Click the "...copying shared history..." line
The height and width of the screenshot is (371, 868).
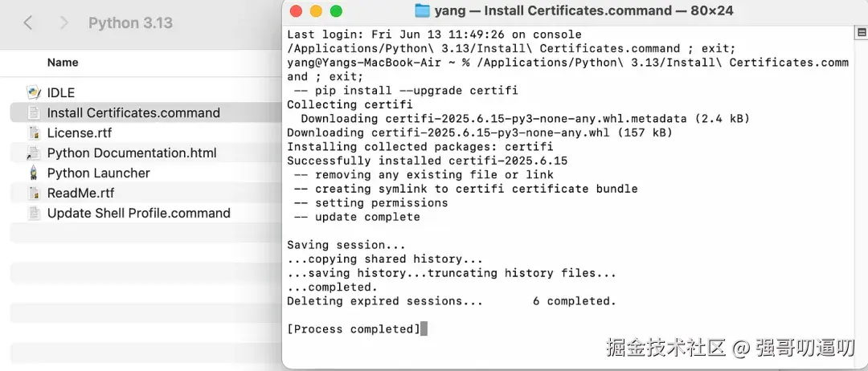coord(385,259)
